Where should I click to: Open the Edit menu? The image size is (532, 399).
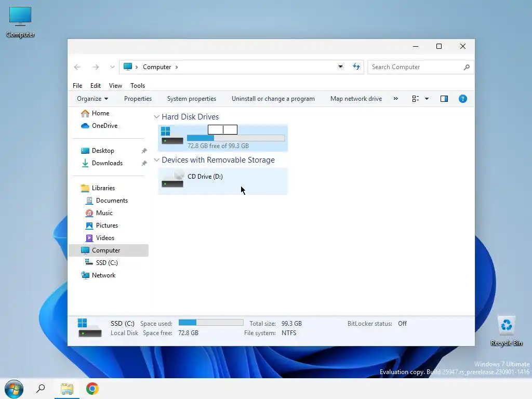(96, 86)
